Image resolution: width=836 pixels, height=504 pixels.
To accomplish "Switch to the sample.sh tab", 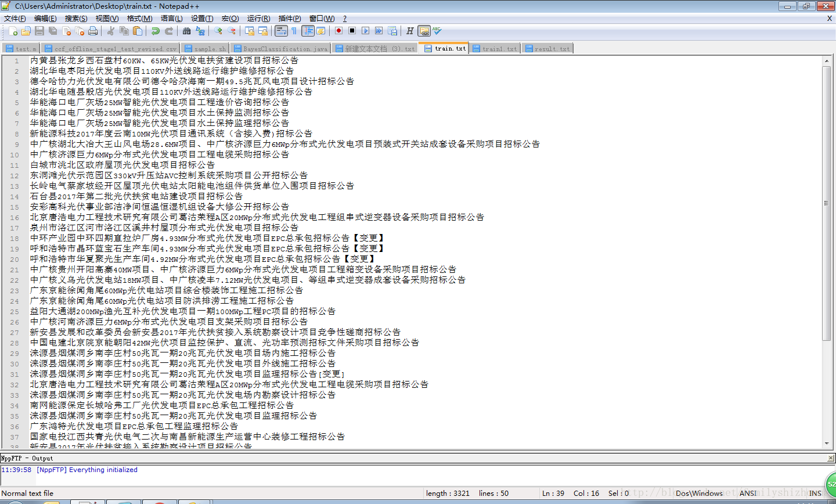I will [x=205, y=49].
